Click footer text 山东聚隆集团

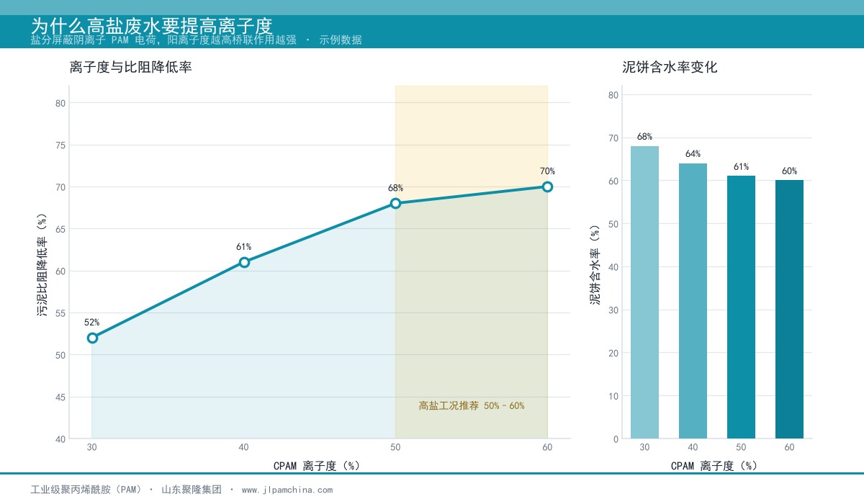coord(192,490)
